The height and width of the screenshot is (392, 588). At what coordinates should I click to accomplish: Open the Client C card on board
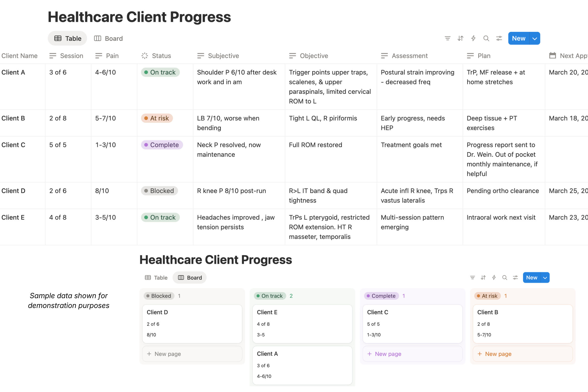412,323
